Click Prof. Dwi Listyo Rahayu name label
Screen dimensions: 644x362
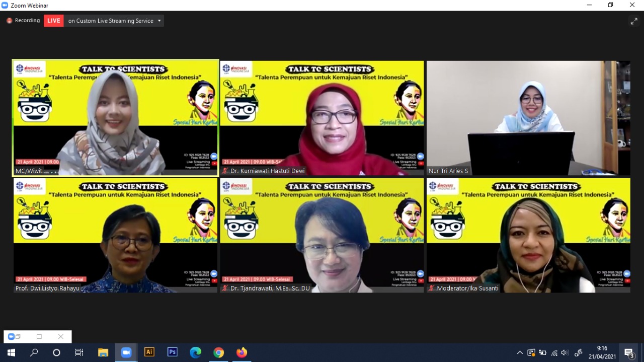tap(47, 288)
